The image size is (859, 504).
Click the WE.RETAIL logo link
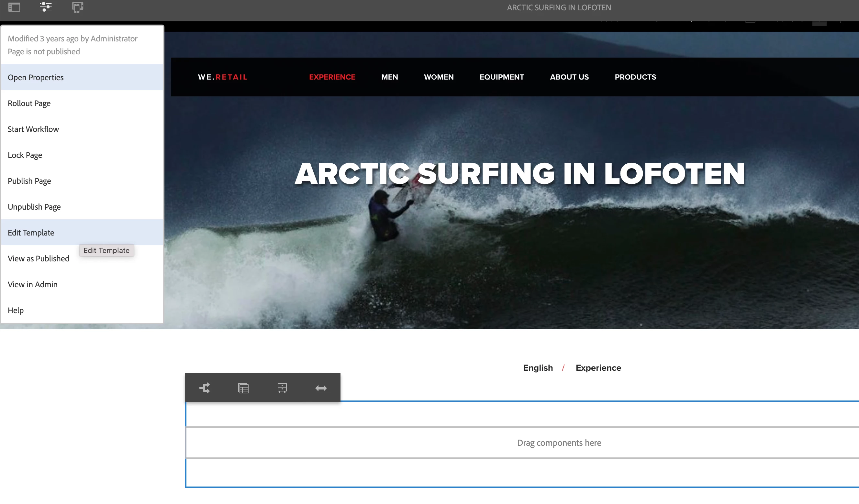coord(223,77)
